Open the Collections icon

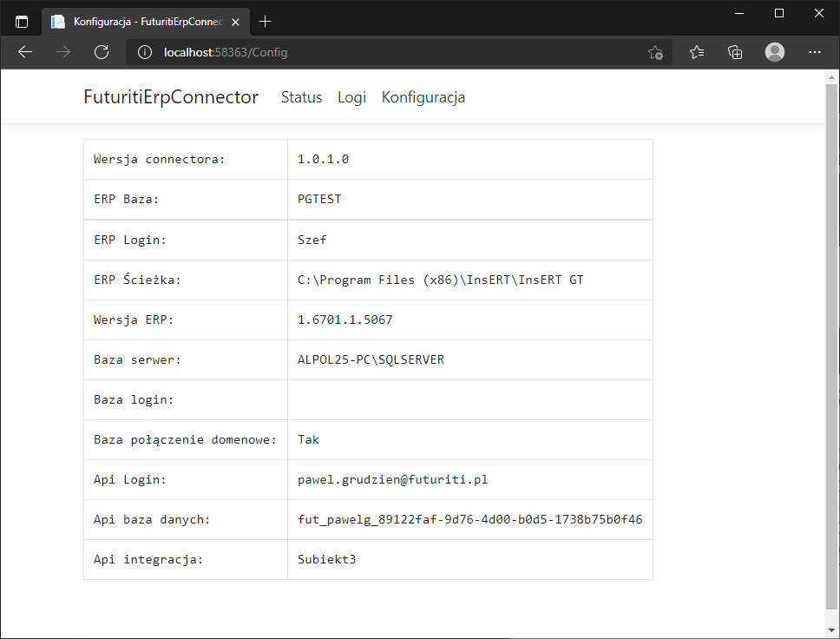735,52
